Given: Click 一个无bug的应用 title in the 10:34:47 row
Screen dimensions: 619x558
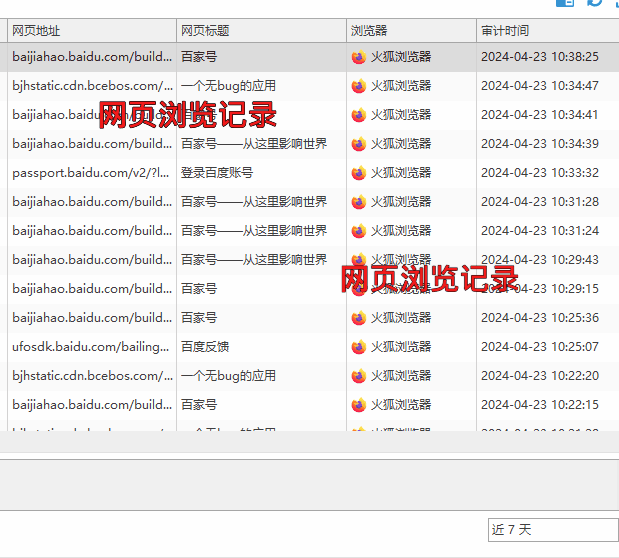Looking at the screenshot, I should pos(228,86).
